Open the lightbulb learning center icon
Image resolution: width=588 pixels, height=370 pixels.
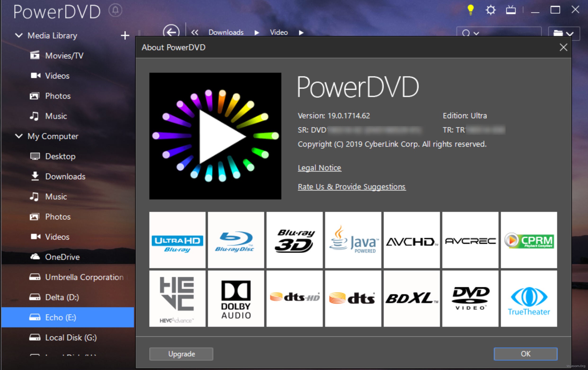[x=470, y=10]
